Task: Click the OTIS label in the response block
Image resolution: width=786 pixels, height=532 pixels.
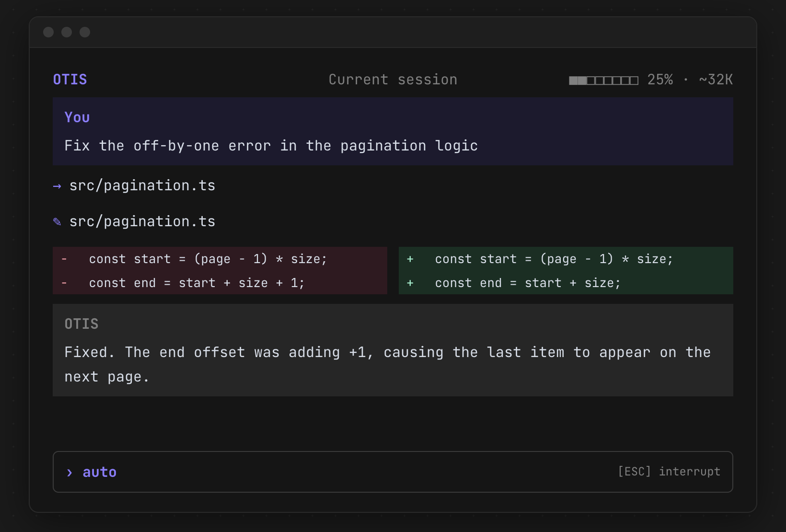Action: click(81, 324)
